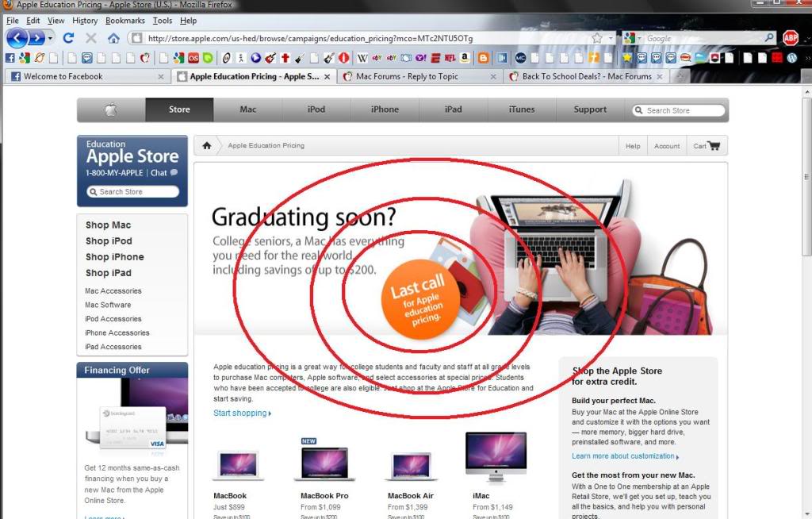This screenshot has width=812, height=519.
Task: Select iTunes in the Apple navigation bar
Action: 522,110
